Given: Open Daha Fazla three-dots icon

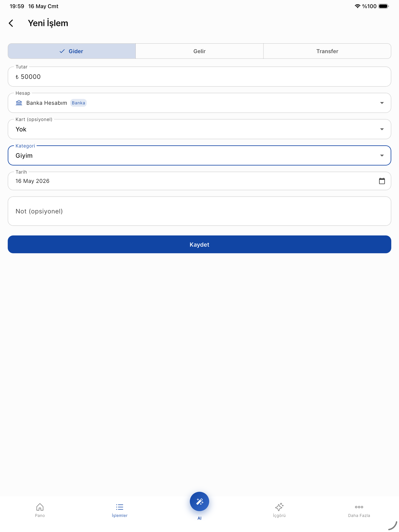Looking at the screenshot, I should click(x=359, y=507).
